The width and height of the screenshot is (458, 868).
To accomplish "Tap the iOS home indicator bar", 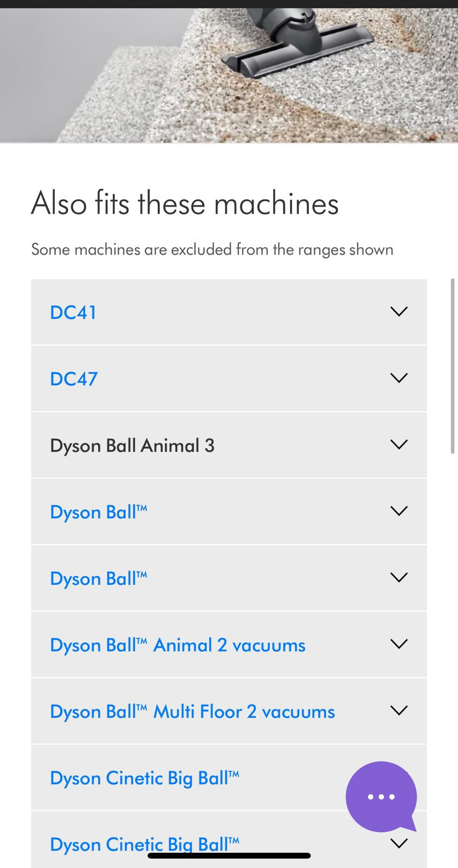I will 229,856.
